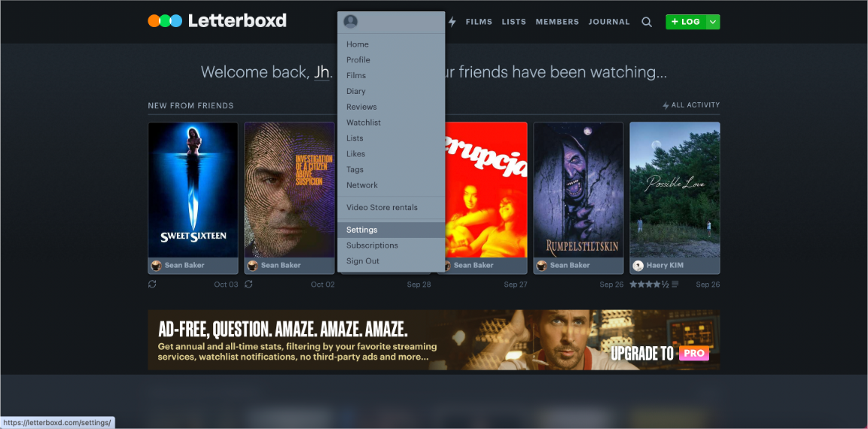Go to FILMS in the top navigation

click(x=479, y=22)
